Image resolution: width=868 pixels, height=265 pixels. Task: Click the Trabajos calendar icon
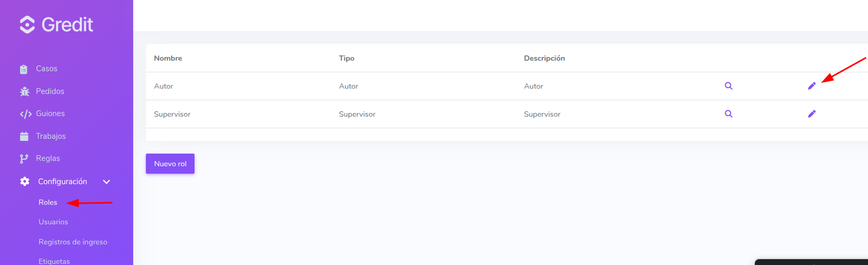[24, 136]
